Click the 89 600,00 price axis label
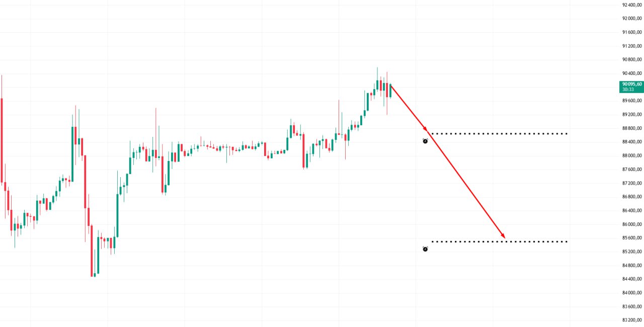This screenshot has height=327, width=644. point(632,101)
